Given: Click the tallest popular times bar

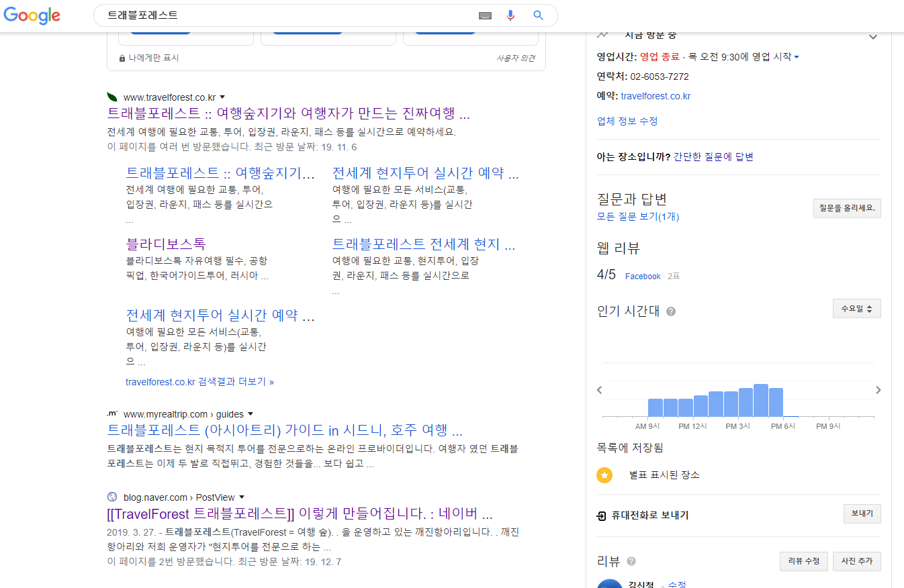Looking at the screenshot, I should coord(761,400).
